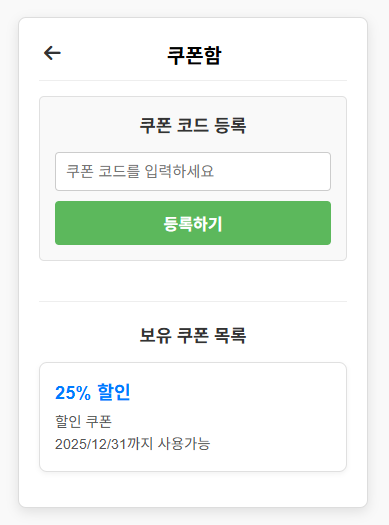The width and height of the screenshot is (389, 525).
Task: Click the blue 25% 할인 title text
Action: (92, 392)
